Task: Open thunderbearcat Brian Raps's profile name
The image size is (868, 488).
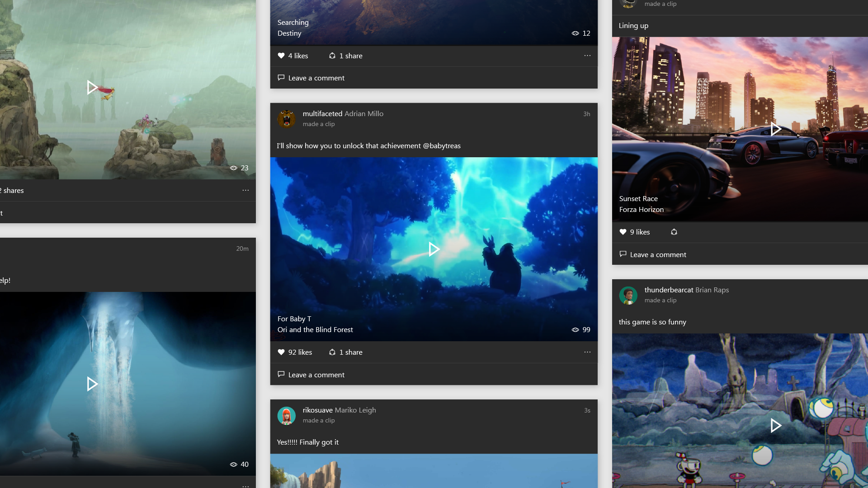Action: tap(687, 290)
